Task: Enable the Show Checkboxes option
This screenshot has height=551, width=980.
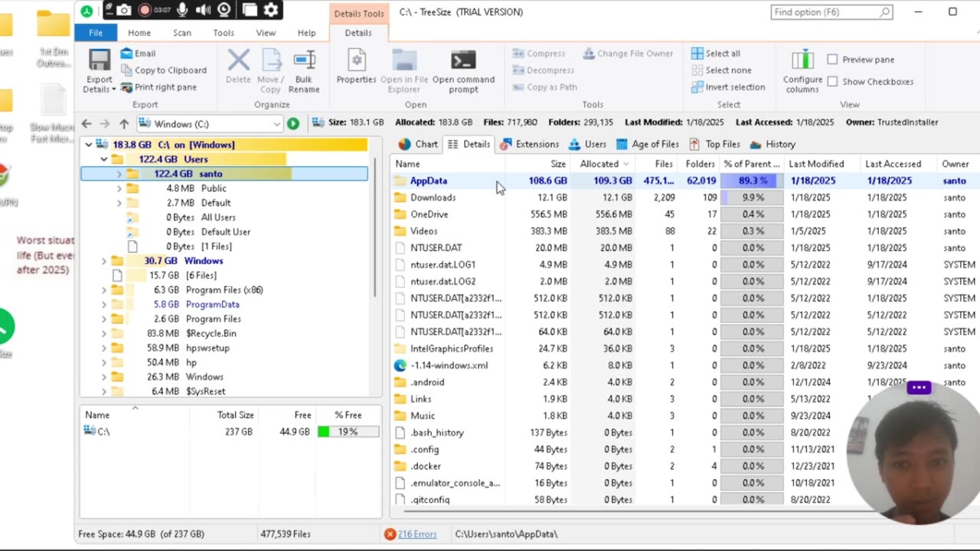Action: (x=832, y=82)
